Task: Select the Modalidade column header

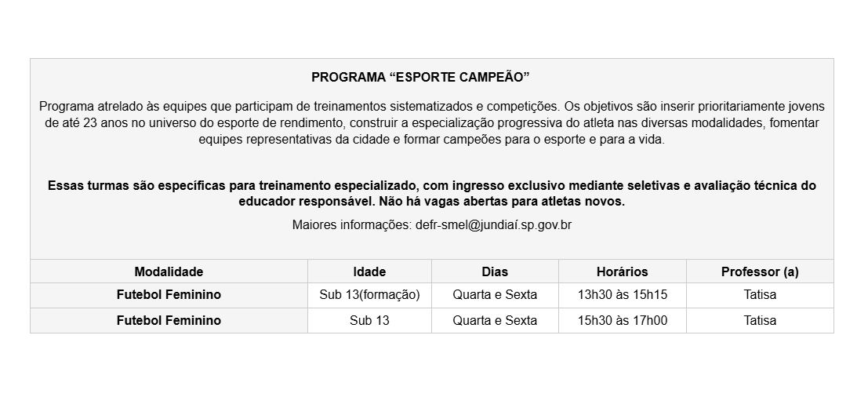Action: [x=169, y=271]
